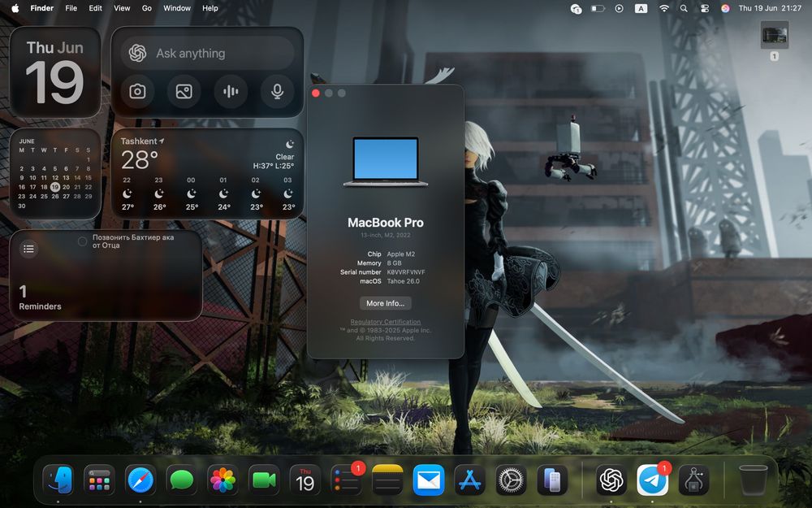The width and height of the screenshot is (812, 508).
Task: Click the cloud sync icon in menu bar
Action: click(x=576, y=8)
